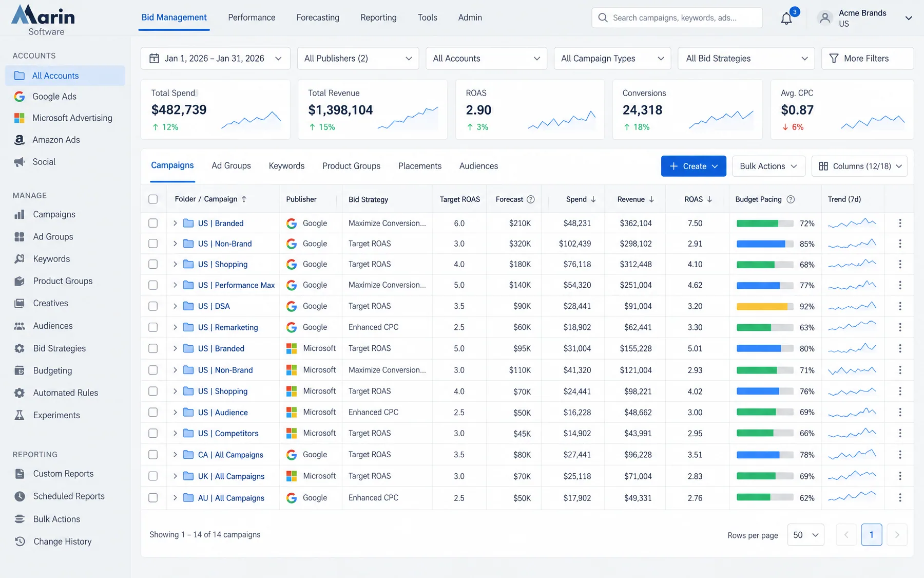Viewport: 924px width, 578px height.
Task: Click the search campaigns field
Action: point(677,18)
